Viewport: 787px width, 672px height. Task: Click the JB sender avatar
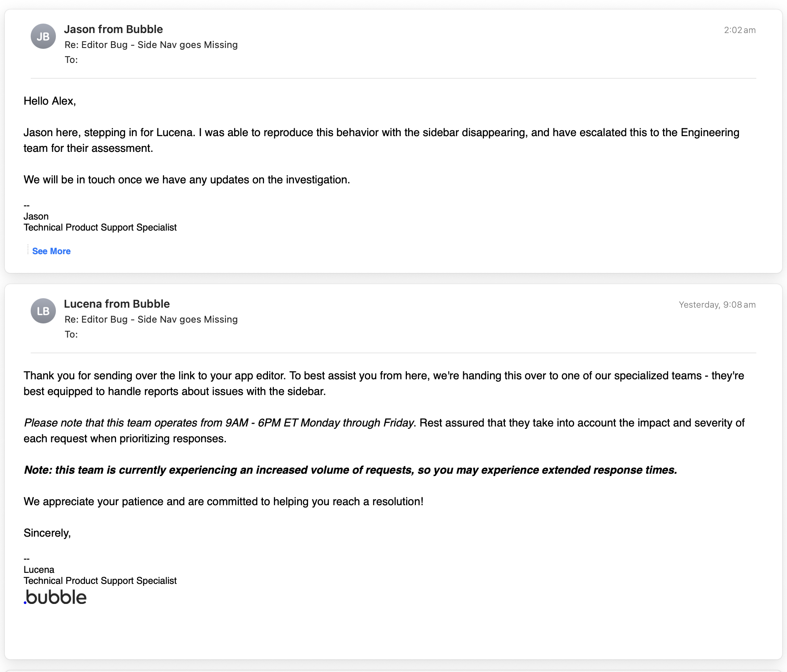(x=43, y=36)
